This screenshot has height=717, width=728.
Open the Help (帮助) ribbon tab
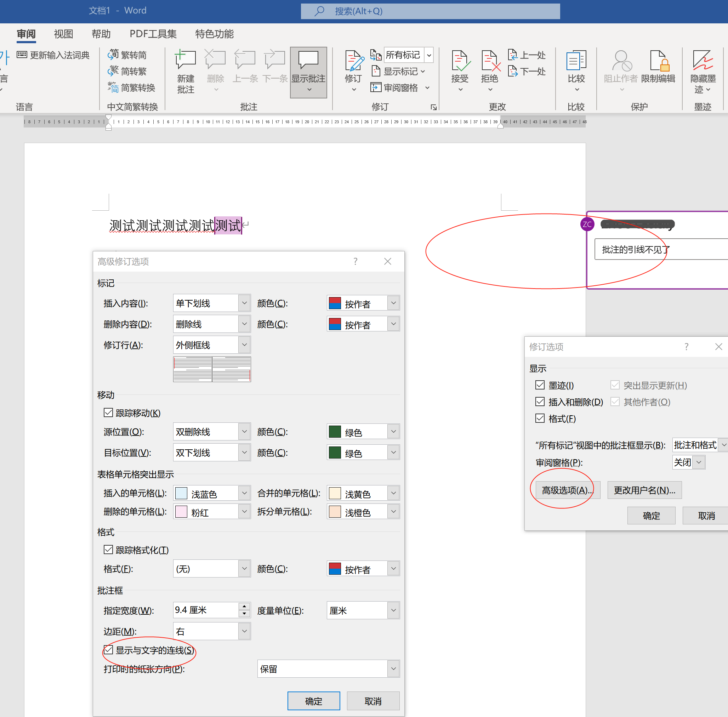click(101, 34)
